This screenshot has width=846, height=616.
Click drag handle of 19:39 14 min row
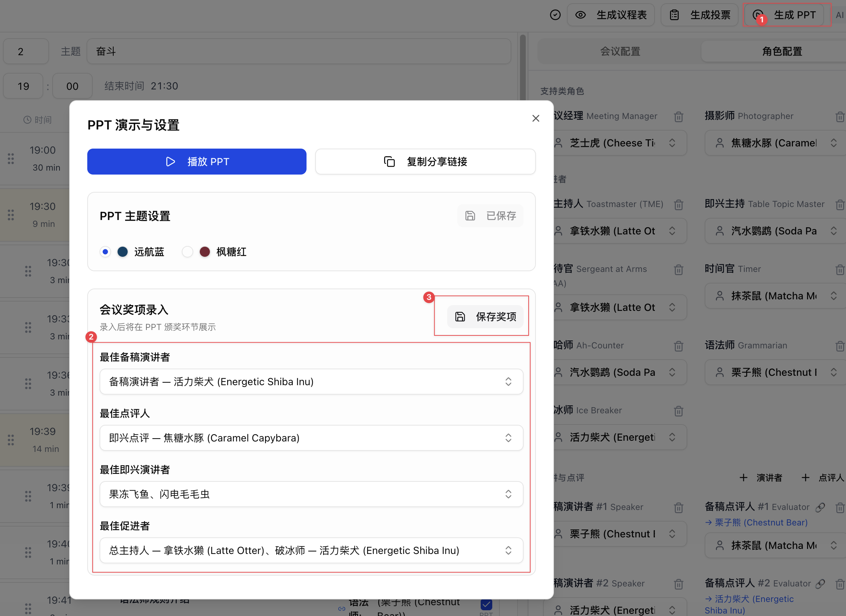coord(11,440)
